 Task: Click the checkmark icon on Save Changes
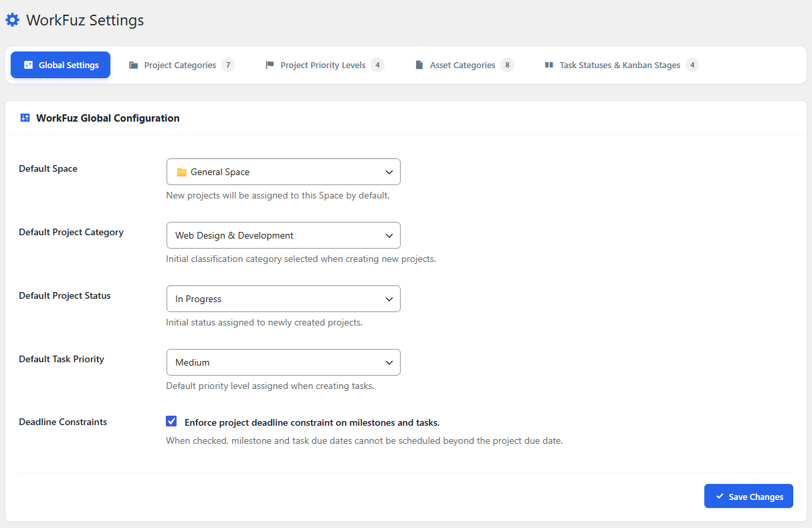[x=720, y=497]
